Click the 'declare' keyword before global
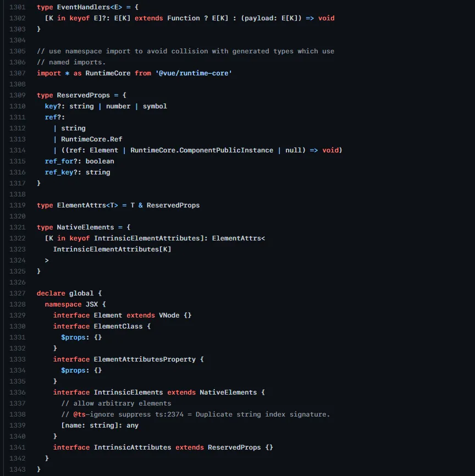 [51, 293]
